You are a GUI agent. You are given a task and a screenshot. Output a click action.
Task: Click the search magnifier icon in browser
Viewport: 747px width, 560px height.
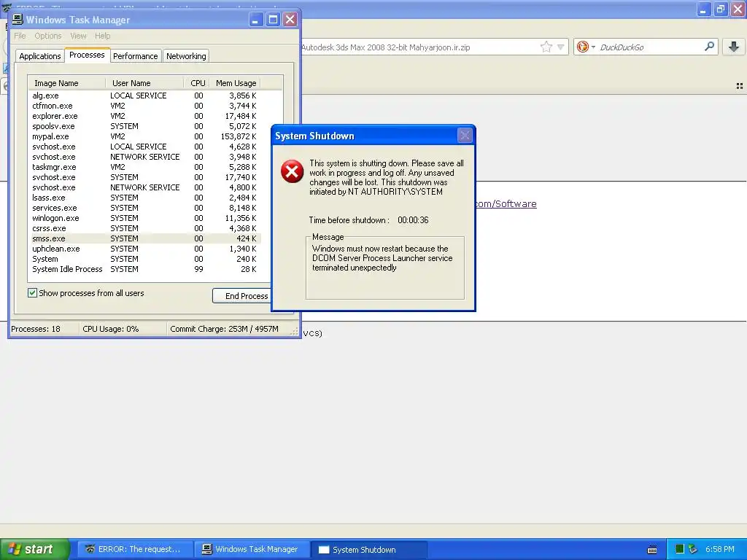point(709,46)
